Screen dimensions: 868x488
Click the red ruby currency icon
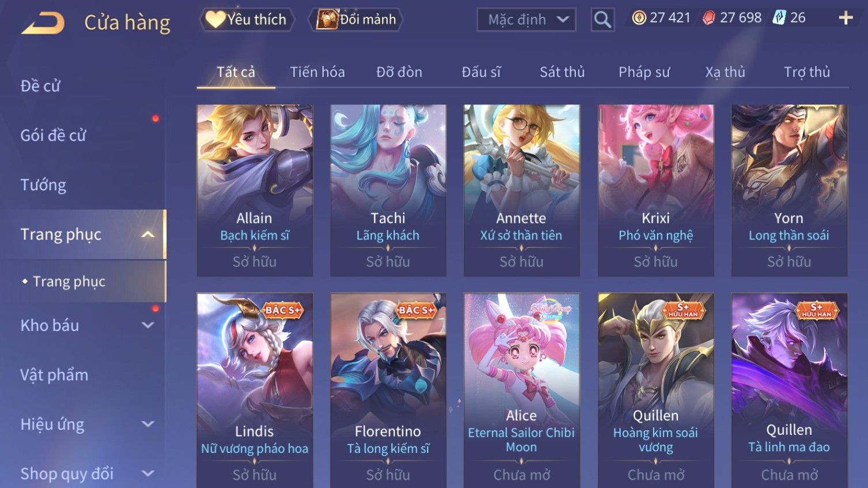click(x=709, y=18)
